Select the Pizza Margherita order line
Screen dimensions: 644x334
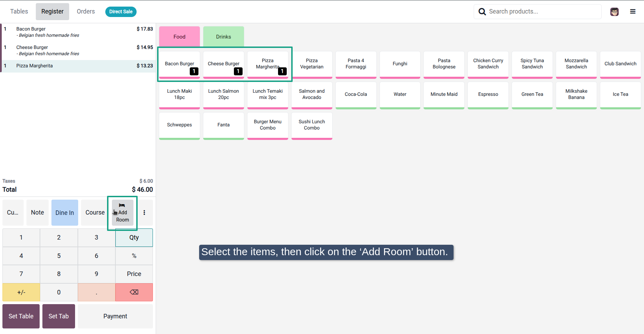[78, 66]
